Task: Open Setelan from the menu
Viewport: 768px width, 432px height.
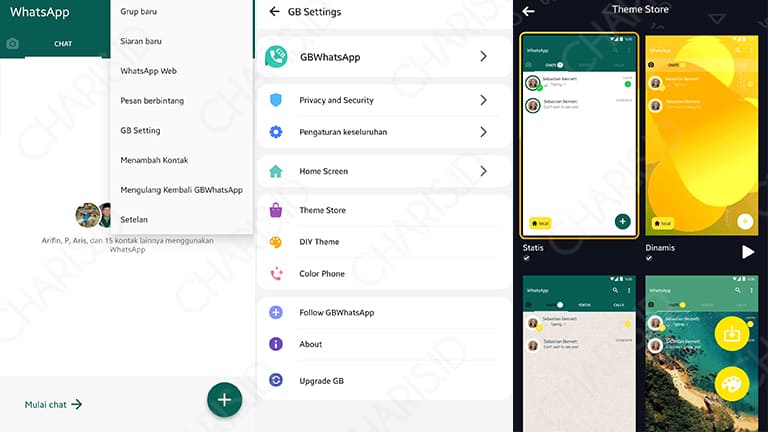Action: 134,219
